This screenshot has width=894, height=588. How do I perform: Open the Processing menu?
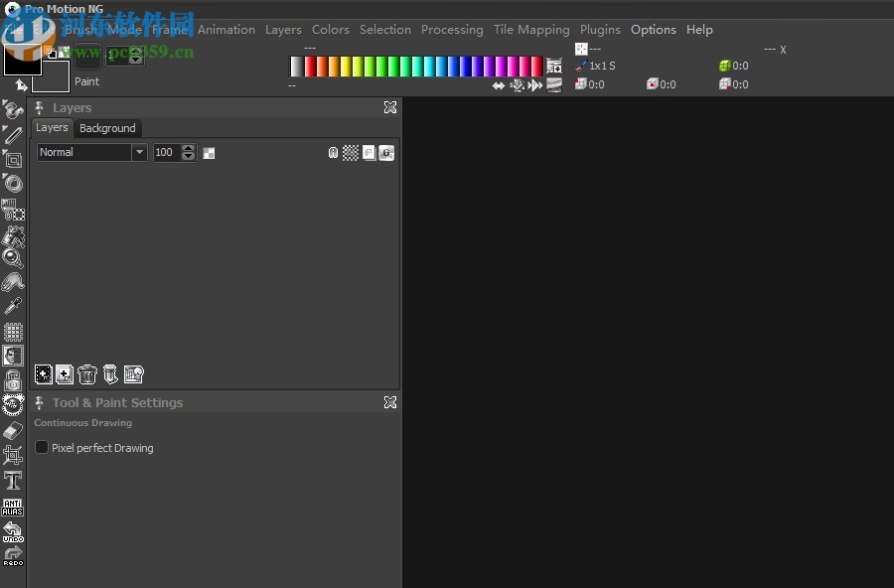[x=452, y=30]
